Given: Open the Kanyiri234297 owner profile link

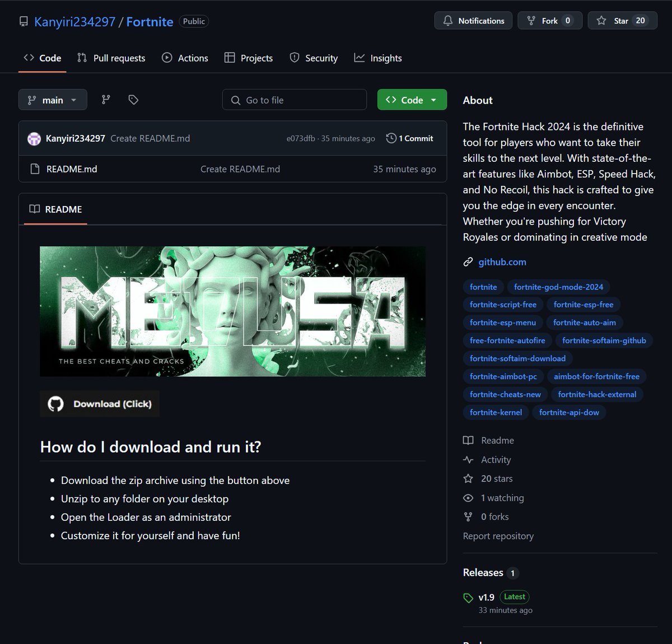Looking at the screenshot, I should [x=74, y=21].
